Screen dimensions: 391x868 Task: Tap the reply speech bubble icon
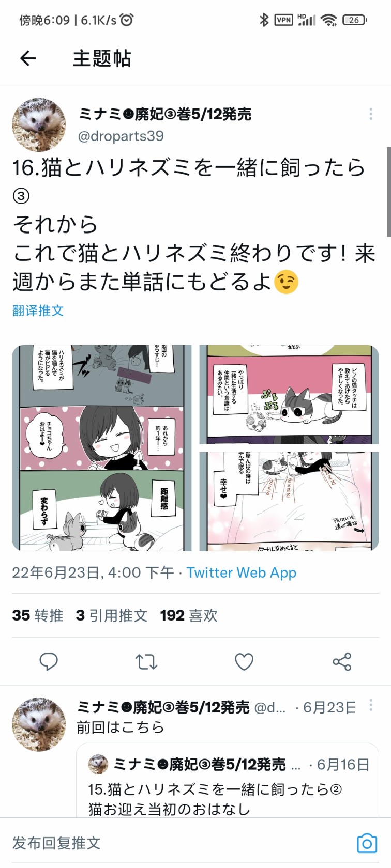(49, 661)
